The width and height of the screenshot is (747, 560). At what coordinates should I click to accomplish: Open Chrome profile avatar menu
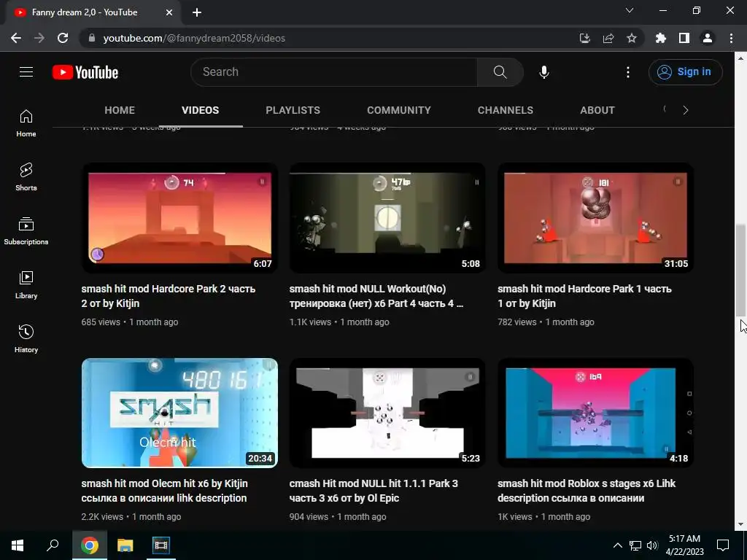pos(708,38)
